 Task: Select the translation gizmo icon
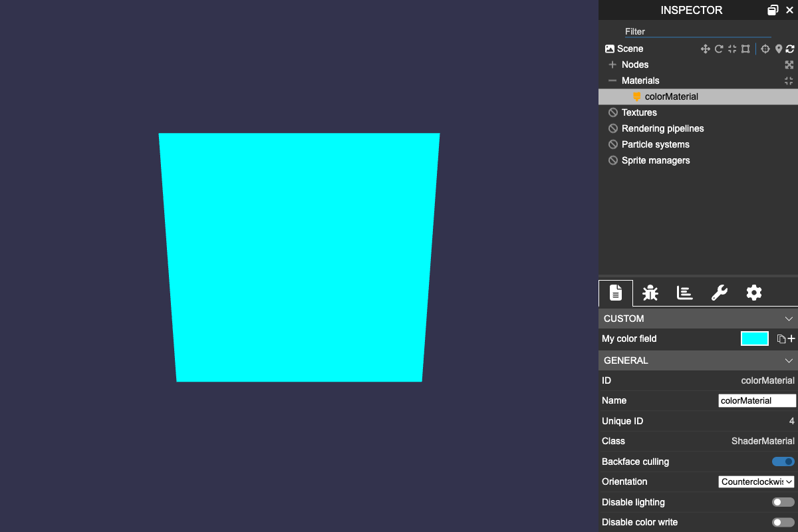pos(705,49)
